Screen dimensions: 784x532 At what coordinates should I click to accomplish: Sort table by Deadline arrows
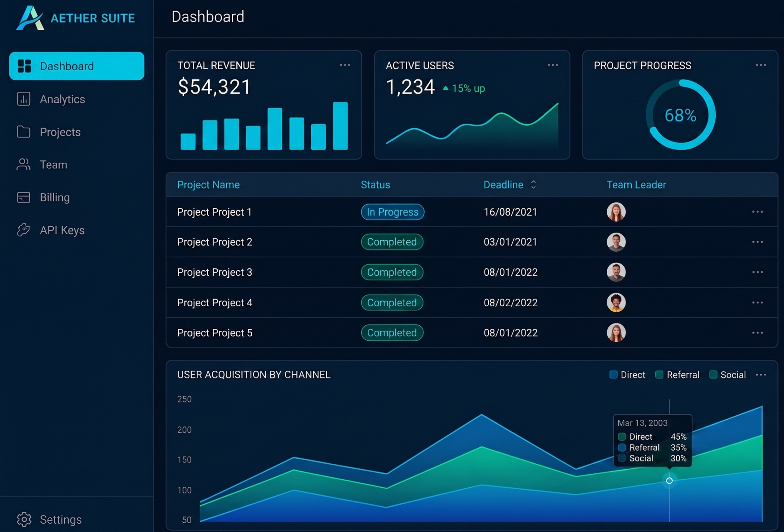[533, 185]
